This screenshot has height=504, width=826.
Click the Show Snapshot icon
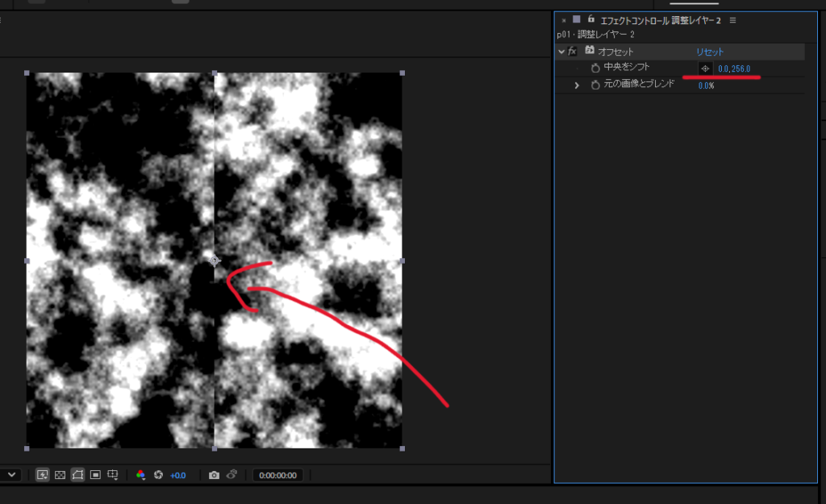coord(232,475)
